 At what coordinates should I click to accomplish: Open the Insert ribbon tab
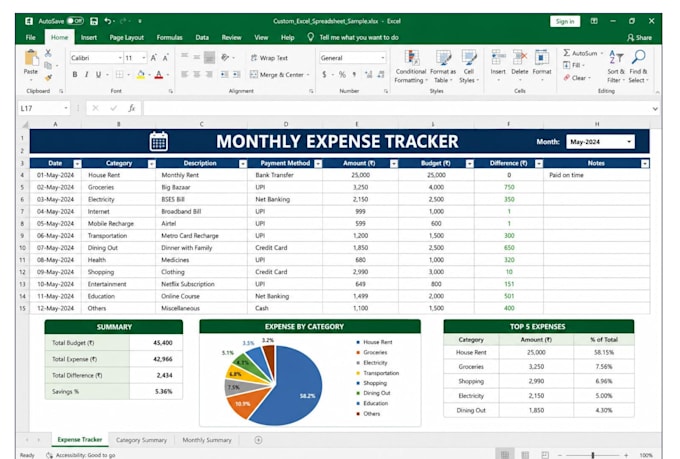point(88,37)
